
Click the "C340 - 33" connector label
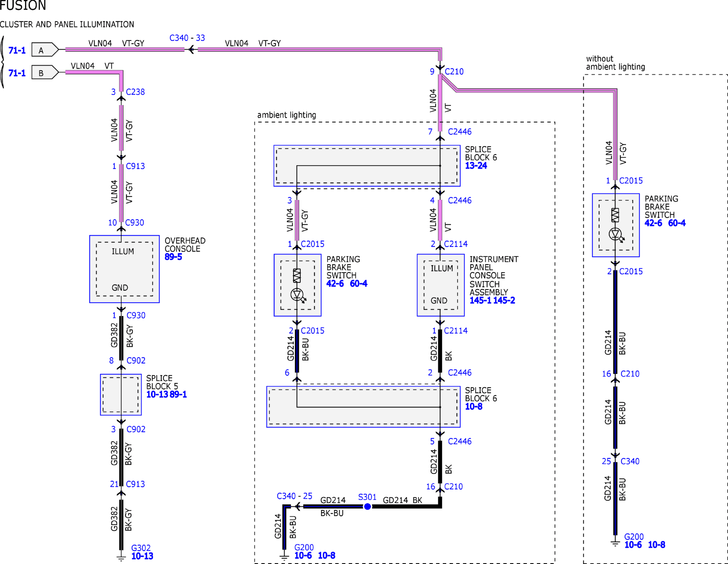click(187, 38)
